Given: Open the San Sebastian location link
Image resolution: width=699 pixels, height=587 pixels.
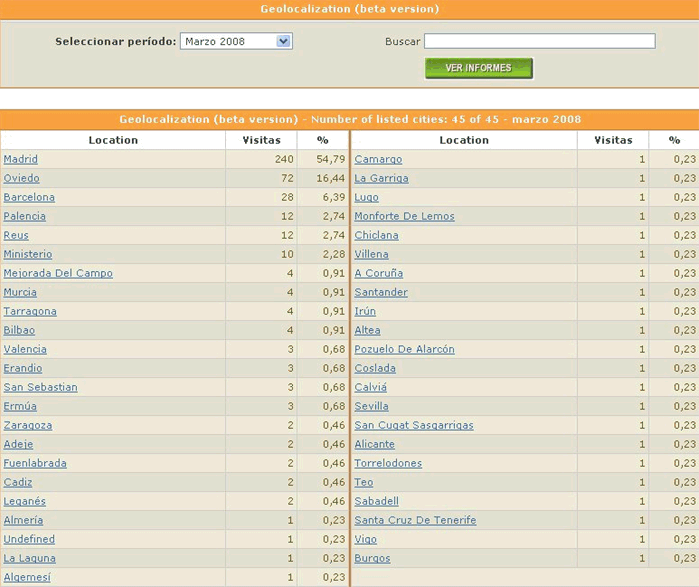Looking at the screenshot, I should [x=40, y=387].
